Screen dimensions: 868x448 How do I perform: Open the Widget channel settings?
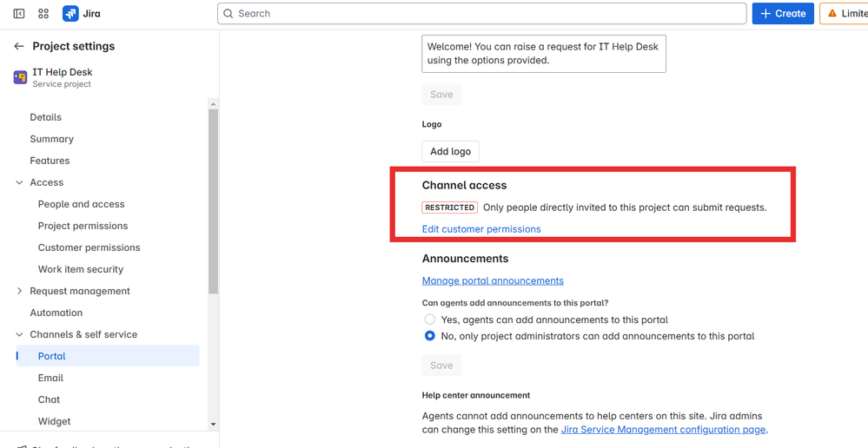pyautogui.click(x=54, y=421)
